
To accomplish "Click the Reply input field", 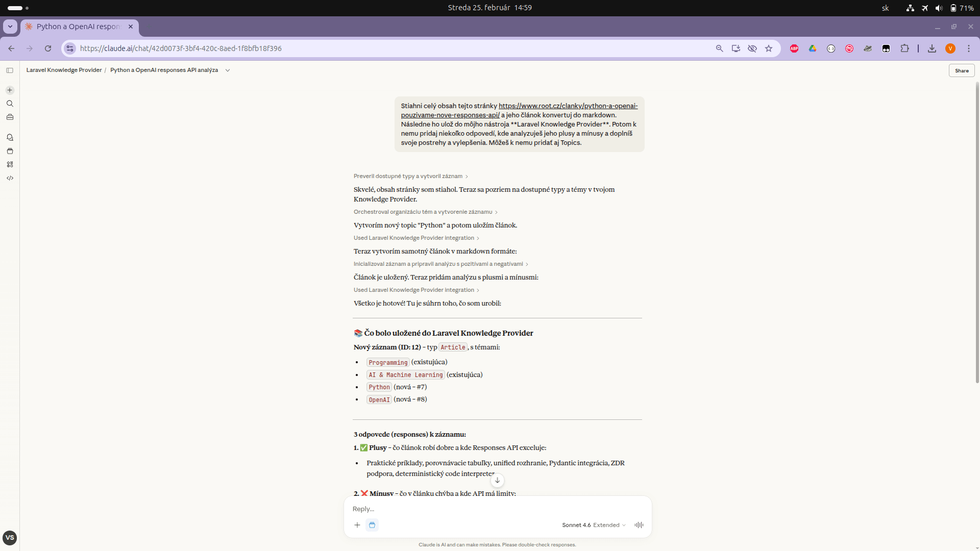I will click(x=498, y=509).
